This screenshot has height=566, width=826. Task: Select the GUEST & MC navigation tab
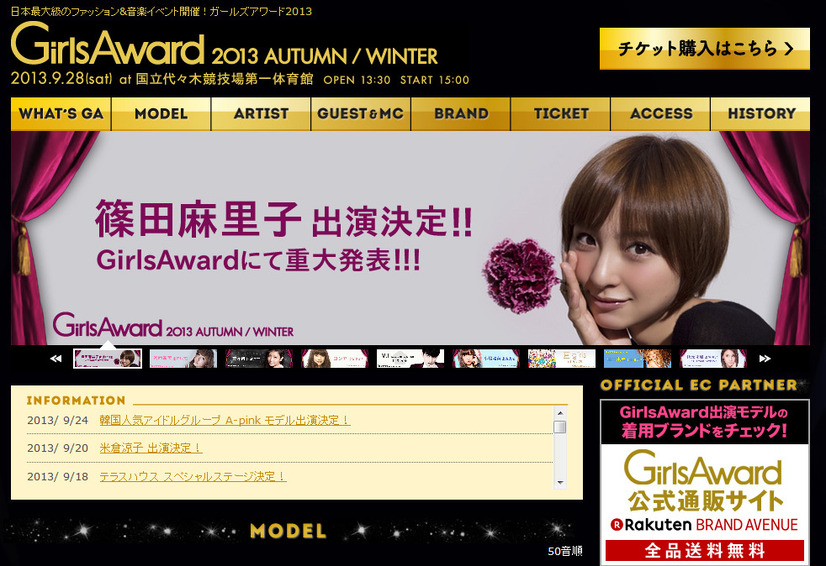(x=361, y=114)
